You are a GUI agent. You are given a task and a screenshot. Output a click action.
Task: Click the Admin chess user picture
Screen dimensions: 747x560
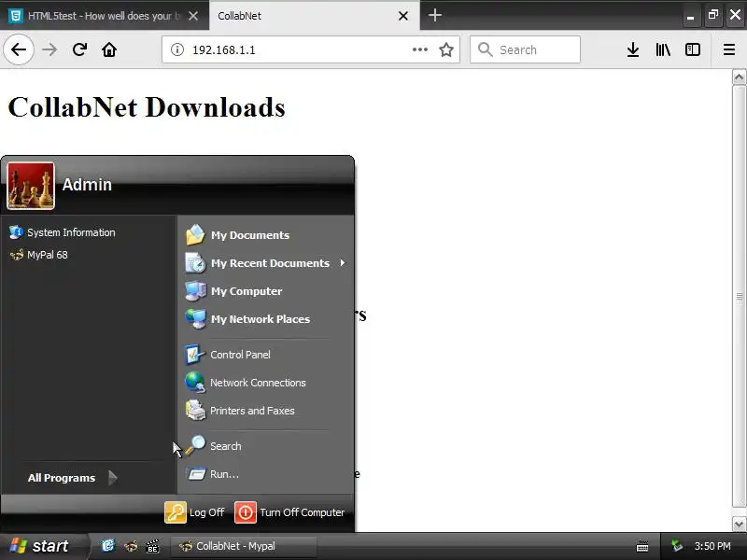coord(31,186)
